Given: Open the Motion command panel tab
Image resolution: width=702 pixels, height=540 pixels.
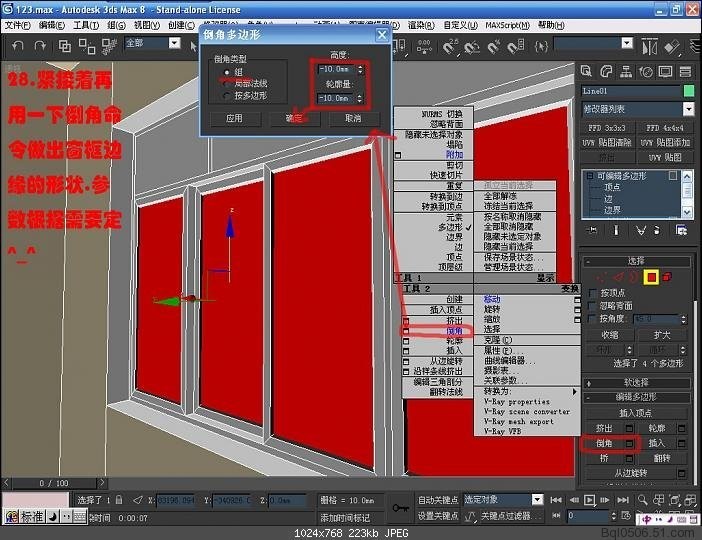Looking at the screenshot, I should click(x=646, y=71).
